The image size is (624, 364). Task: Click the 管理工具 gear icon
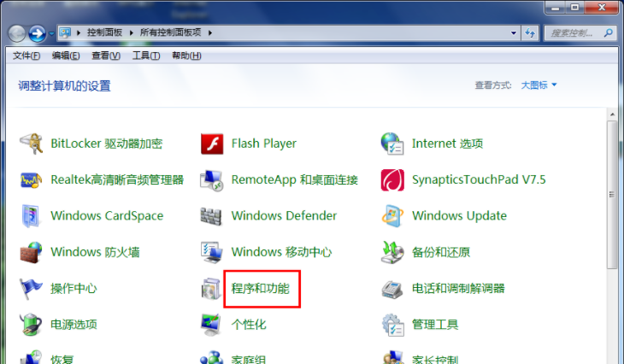(393, 325)
